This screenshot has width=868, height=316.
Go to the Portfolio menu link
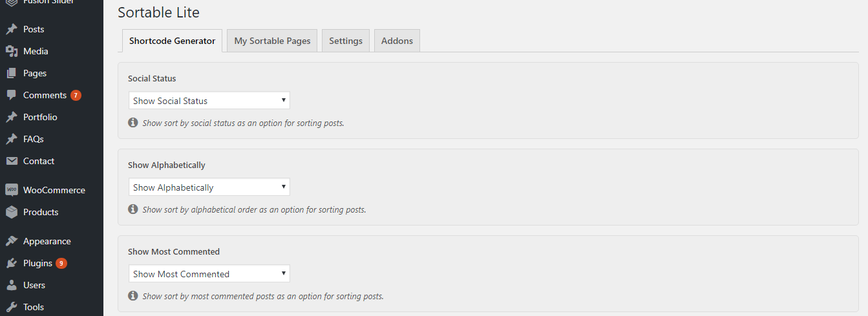40,117
